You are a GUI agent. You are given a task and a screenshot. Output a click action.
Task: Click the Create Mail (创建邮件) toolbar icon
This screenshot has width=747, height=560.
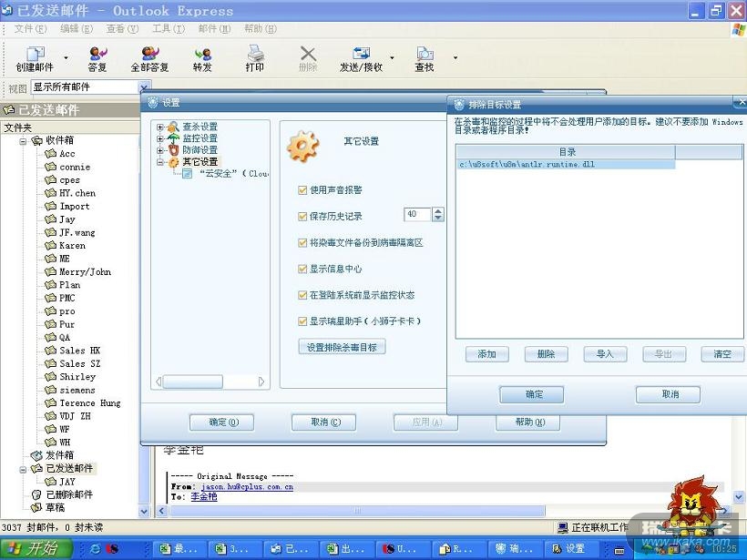pos(36,58)
